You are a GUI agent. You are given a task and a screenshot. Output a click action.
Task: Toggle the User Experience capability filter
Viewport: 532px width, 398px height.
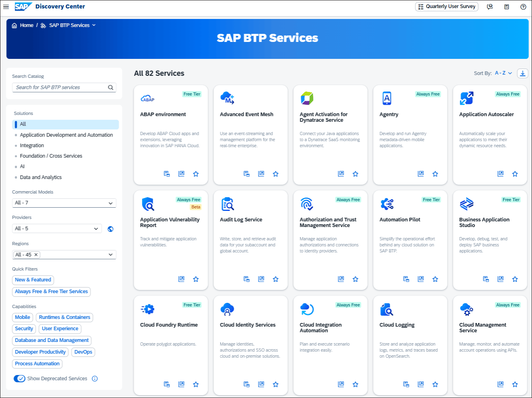coord(60,329)
